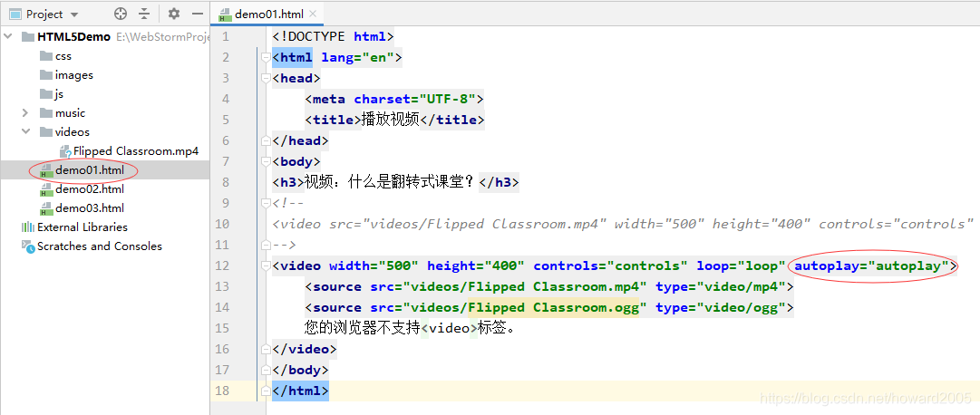Click 您的浏览器不支持 text on line 15

(x=362, y=328)
